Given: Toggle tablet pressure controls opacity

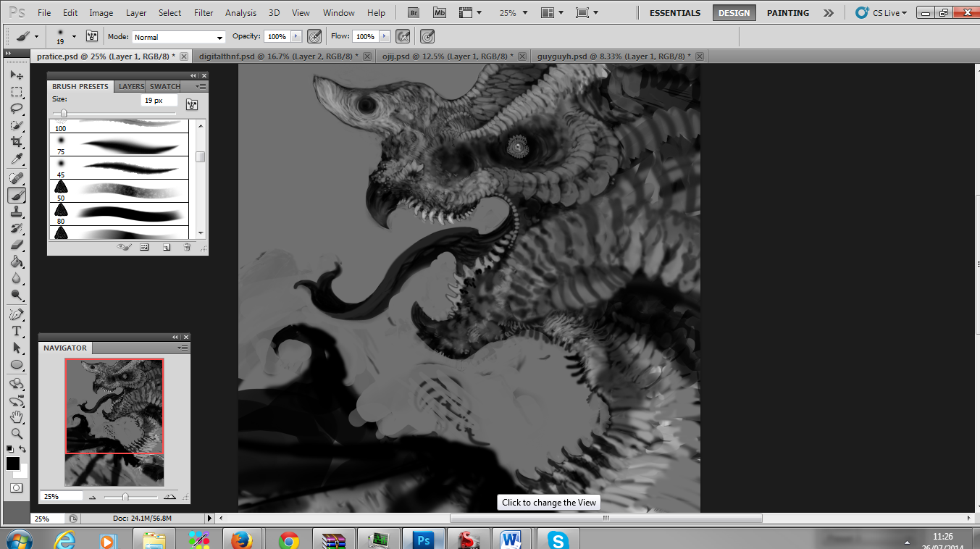Looking at the screenshot, I should click(x=314, y=36).
